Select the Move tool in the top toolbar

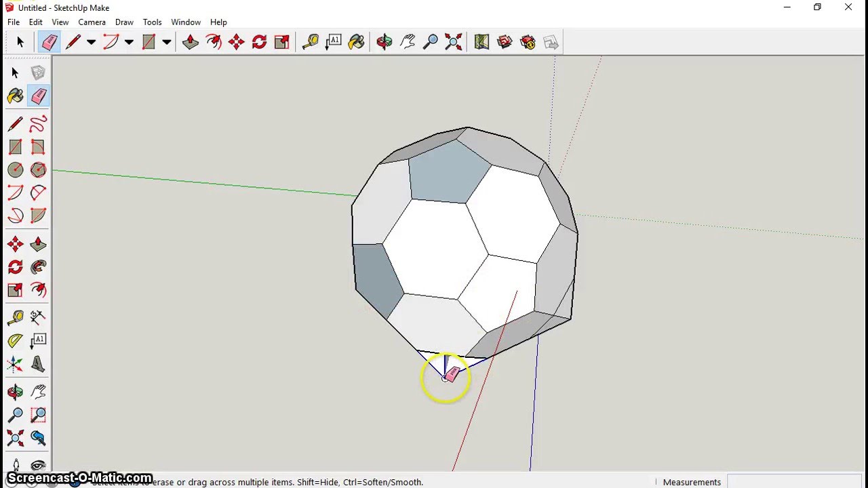(236, 42)
